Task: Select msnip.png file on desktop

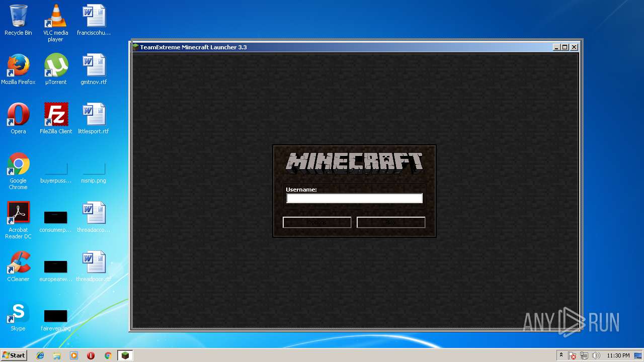Action: tap(94, 171)
